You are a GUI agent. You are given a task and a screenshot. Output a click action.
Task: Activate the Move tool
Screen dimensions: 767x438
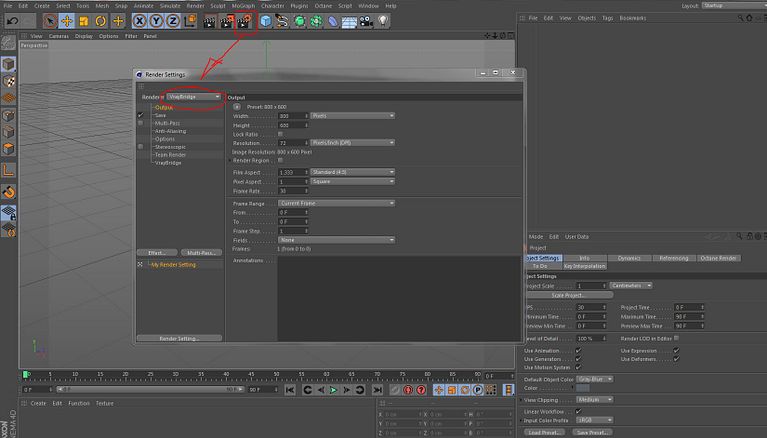[x=67, y=21]
